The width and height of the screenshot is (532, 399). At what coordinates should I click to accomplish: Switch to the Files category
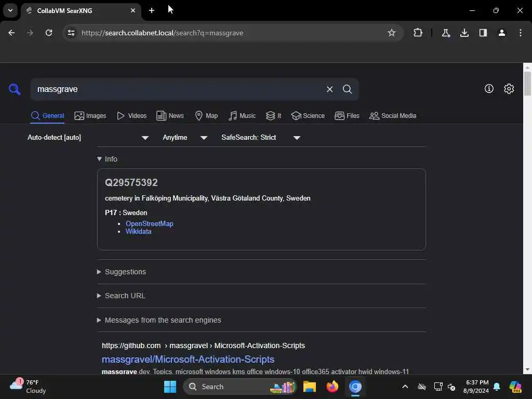coord(347,116)
